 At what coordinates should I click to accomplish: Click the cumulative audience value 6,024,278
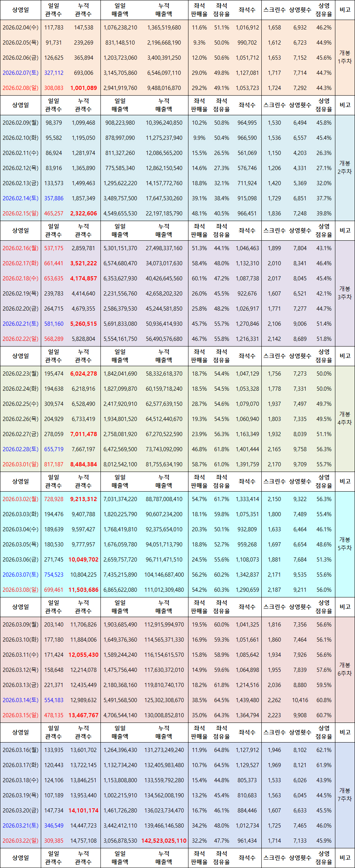[x=83, y=374]
